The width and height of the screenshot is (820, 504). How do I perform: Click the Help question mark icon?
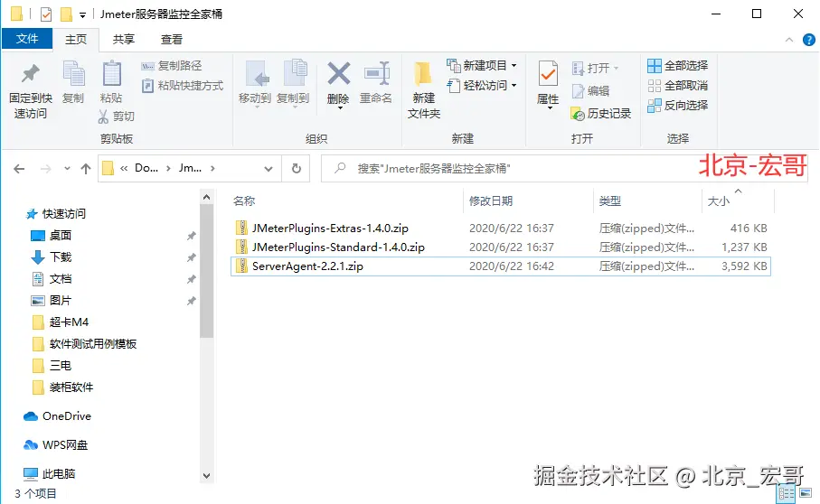click(x=808, y=40)
